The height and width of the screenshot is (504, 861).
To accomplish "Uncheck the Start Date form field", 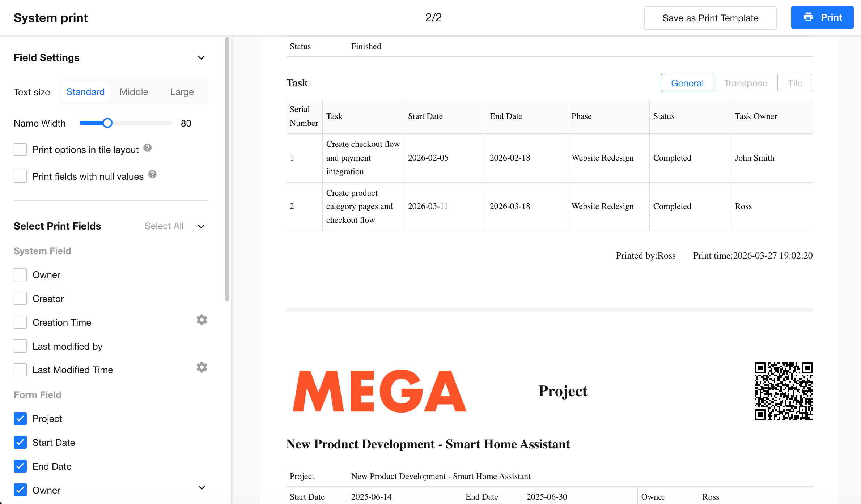I will [20, 443].
